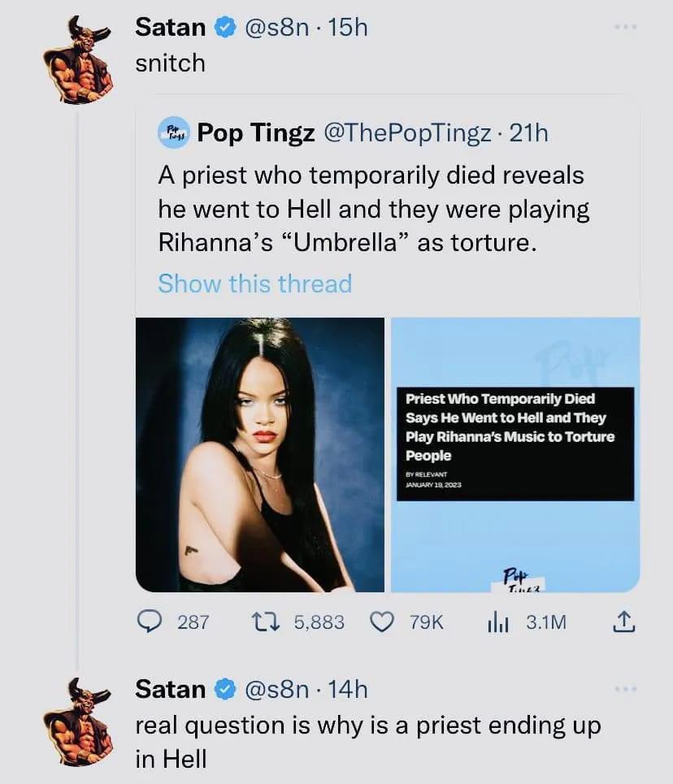Open the quoted tweet text about the priest

[x=373, y=209]
